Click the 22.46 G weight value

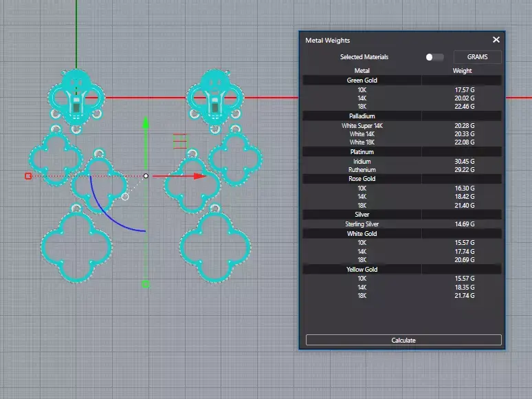[465, 107]
